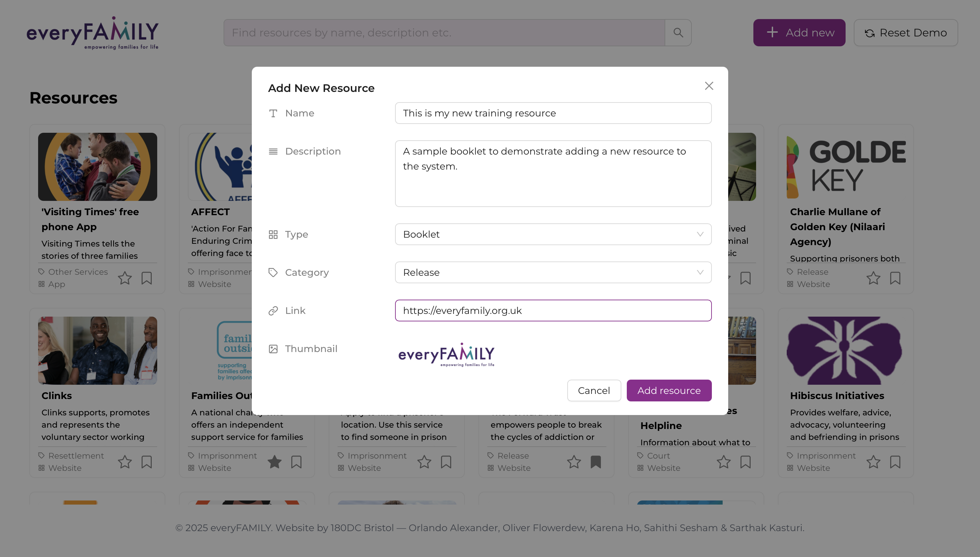Close the Add New Resource dialog
Image resolution: width=980 pixels, height=557 pixels.
pos(709,86)
